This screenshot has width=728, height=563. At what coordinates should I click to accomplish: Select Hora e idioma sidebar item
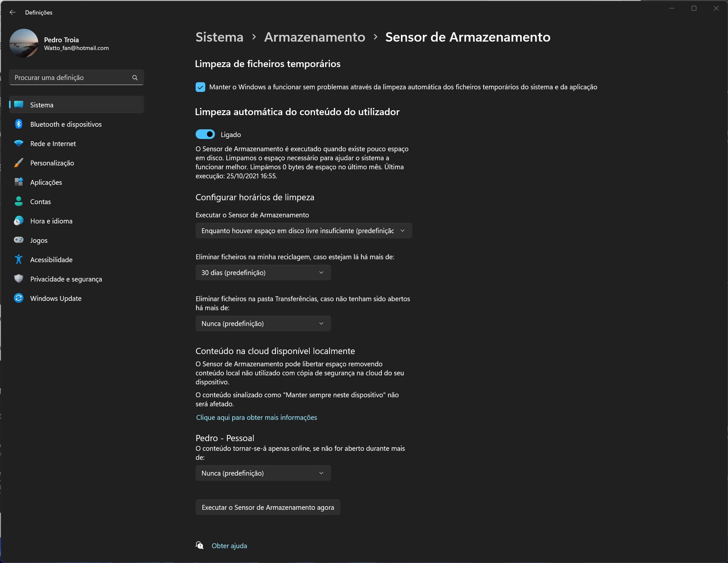[x=51, y=221]
